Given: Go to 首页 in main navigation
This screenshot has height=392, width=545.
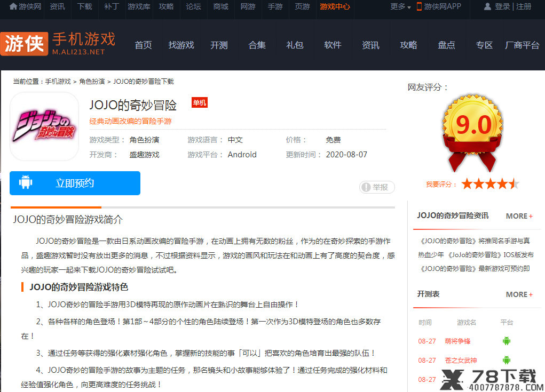Looking at the screenshot, I should (143, 45).
